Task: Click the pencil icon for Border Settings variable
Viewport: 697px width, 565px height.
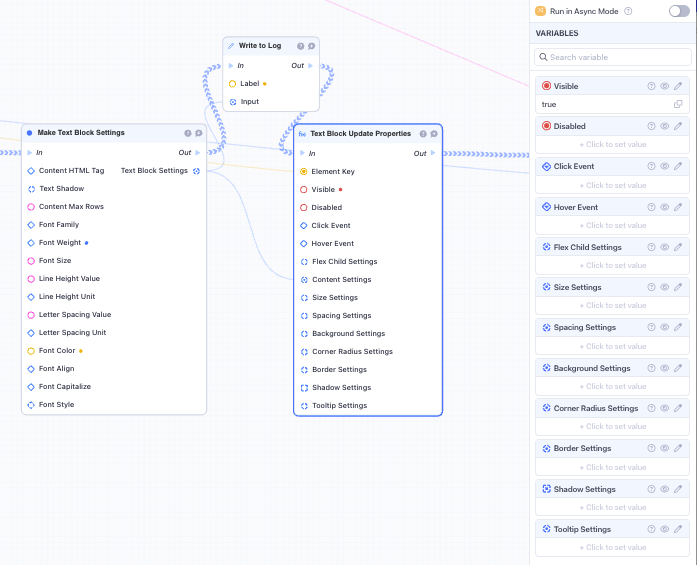Action: pos(678,448)
